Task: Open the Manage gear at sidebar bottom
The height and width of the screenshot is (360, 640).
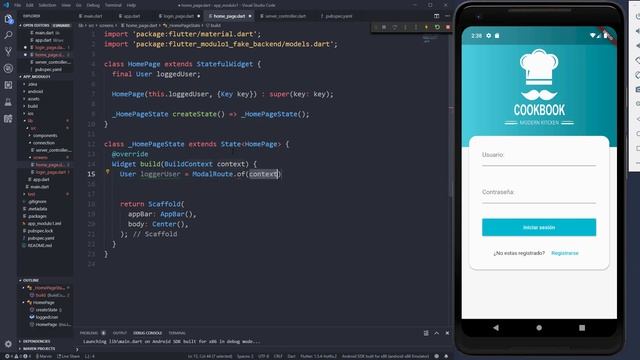Action: (x=8, y=344)
